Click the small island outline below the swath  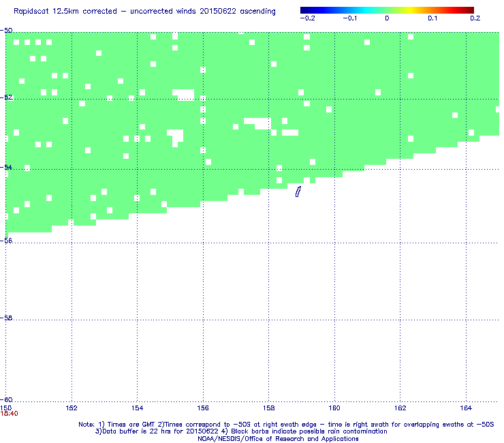pyautogui.click(x=298, y=192)
